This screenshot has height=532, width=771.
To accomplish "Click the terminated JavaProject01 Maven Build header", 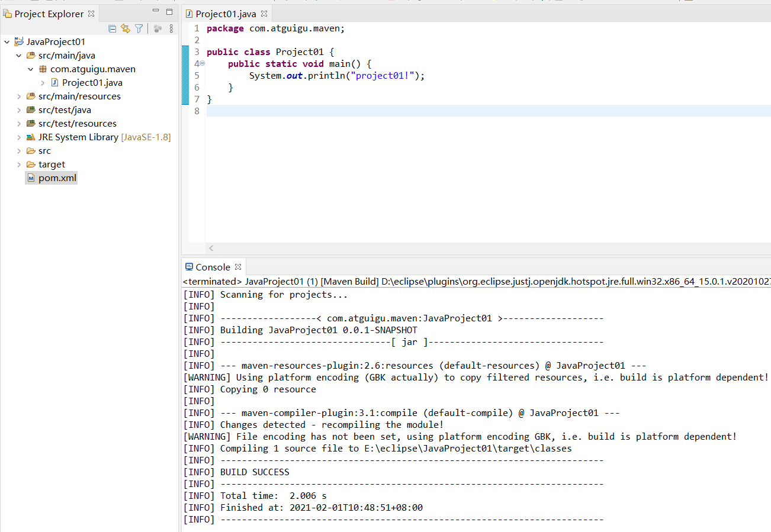I will 476,282.
